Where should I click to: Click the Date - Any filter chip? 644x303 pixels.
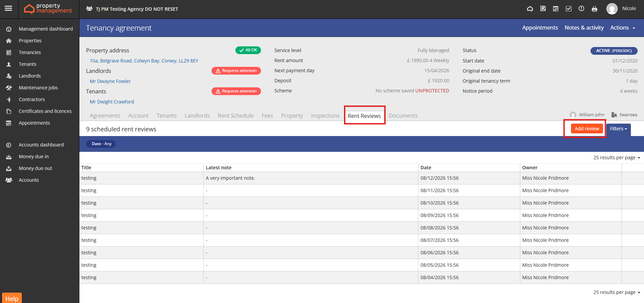101,144
